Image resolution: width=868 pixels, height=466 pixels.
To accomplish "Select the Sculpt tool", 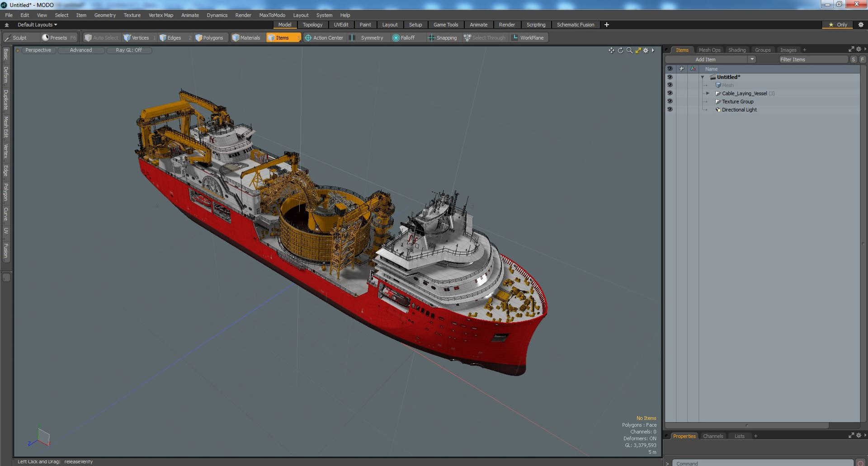I will [x=15, y=38].
